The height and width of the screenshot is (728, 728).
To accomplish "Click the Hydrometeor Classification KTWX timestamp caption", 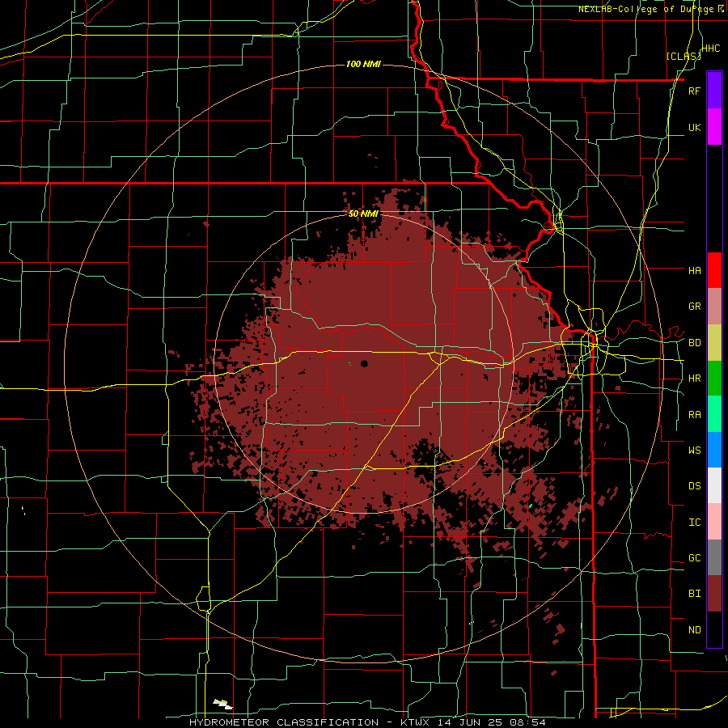I will pyautogui.click(x=367, y=722).
